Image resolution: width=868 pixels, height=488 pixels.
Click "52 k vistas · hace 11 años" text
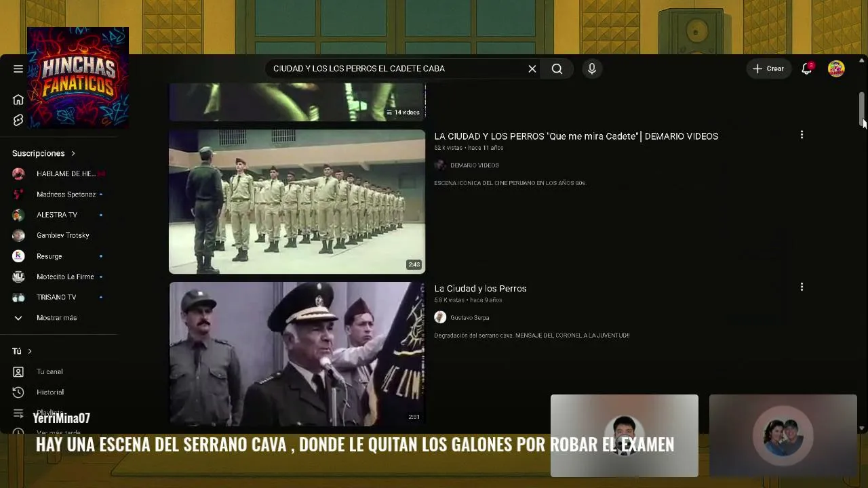point(469,148)
